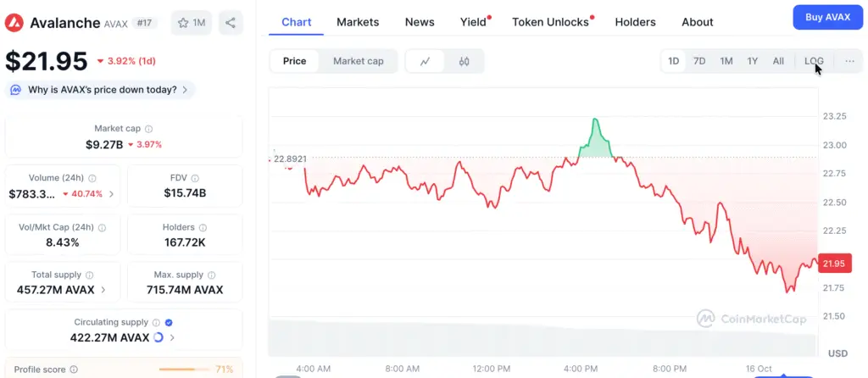Toggle chart to Market cap view
The height and width of the screenshot is (378, 868).
tap(358, 61)
